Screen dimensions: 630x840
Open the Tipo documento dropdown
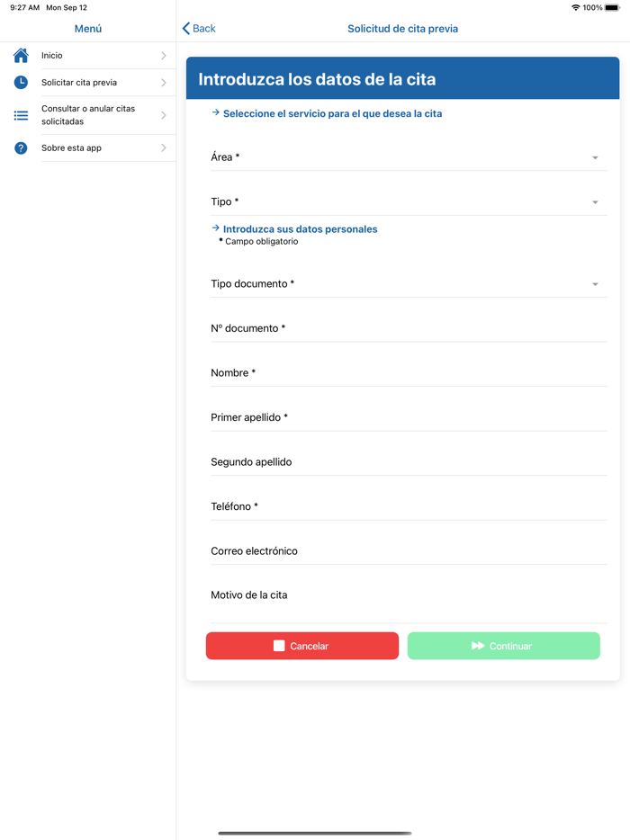[x=408, y=284]
